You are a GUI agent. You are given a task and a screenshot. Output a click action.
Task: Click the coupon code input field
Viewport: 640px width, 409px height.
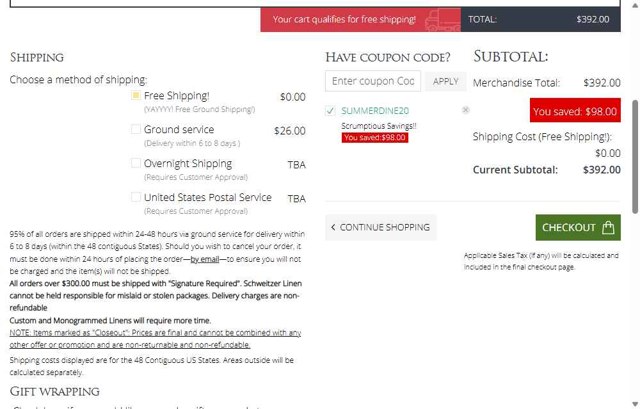(373, 81)
